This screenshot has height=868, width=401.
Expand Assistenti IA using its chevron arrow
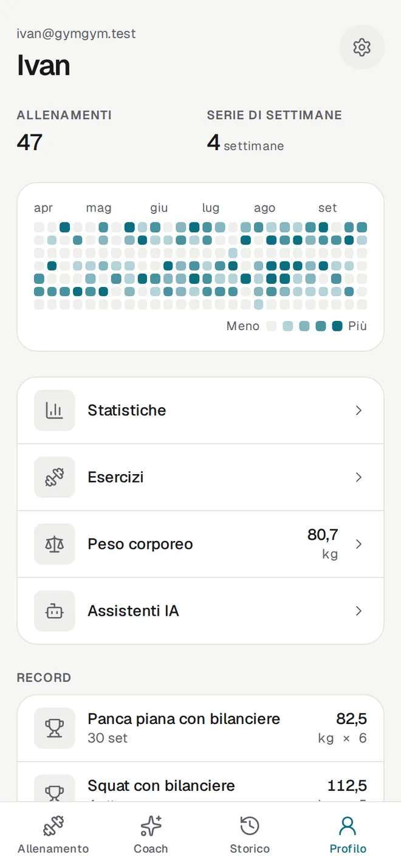pos(358,611)
